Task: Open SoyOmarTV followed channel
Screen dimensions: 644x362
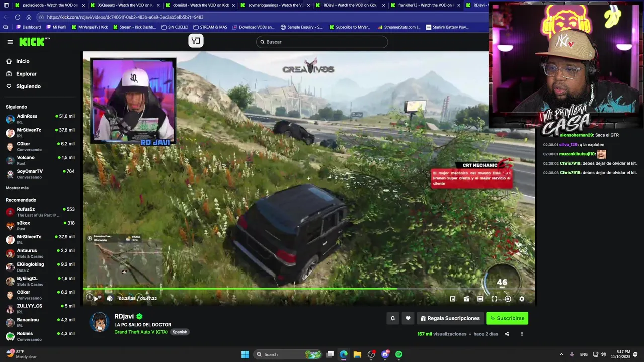Action: coord(40,174)
